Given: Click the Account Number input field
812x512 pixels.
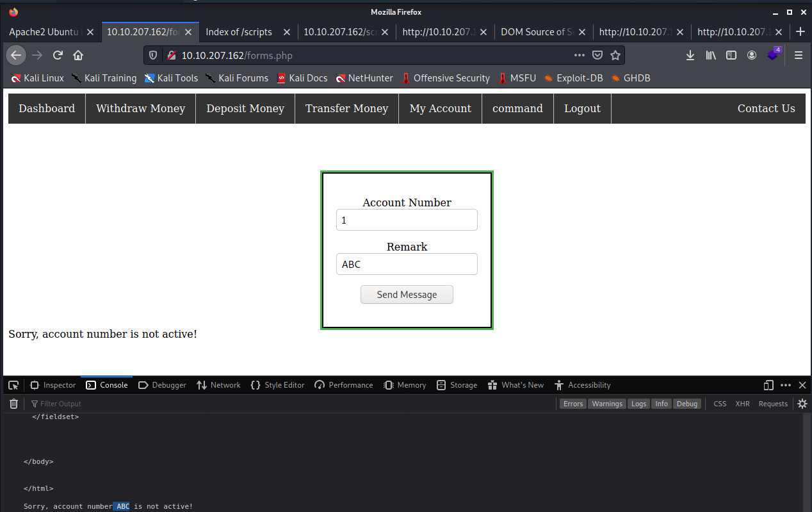Looking at the screenshot, I should coord(407,220).
